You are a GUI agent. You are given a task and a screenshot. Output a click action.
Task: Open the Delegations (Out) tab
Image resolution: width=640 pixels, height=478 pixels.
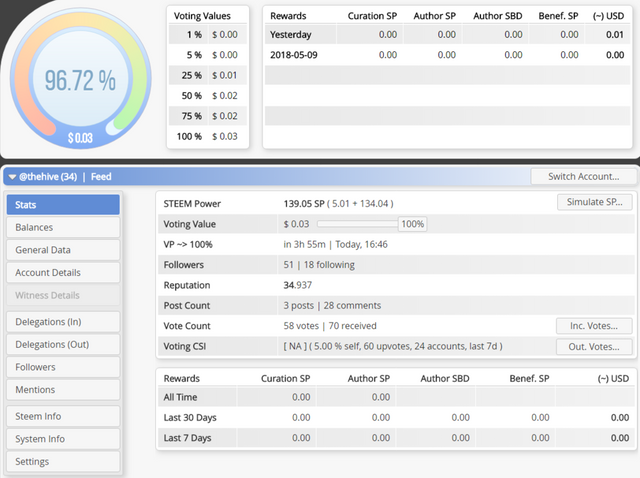tap(63, 345)
